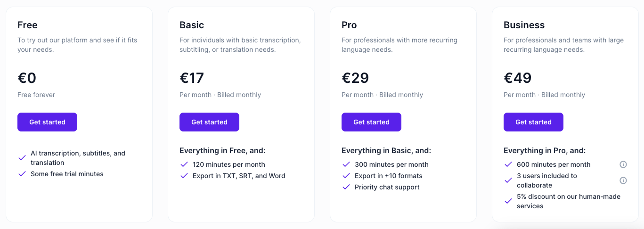Image resolution: width=644 pixels, height=229 pixels.
Task: Click the info icon beside 3 users included
Action: click(x=623, y=180)
